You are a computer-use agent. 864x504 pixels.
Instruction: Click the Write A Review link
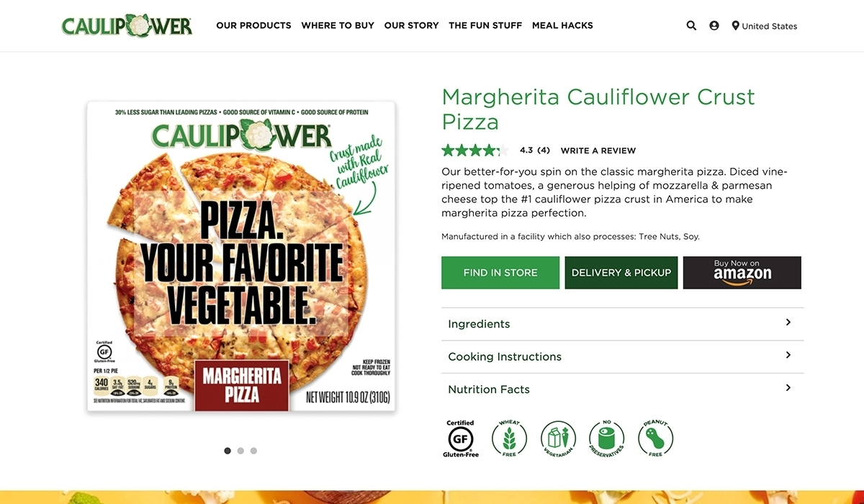(598, 150)
